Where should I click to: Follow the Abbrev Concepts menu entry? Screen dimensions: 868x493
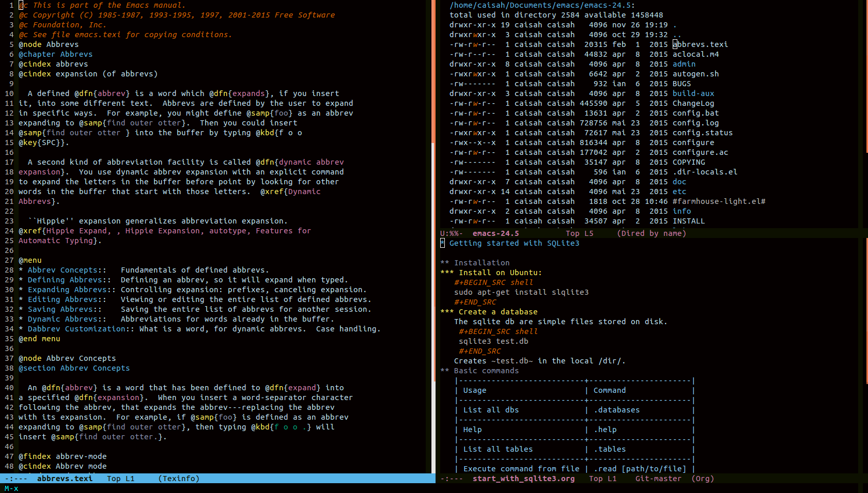point(63,270)
